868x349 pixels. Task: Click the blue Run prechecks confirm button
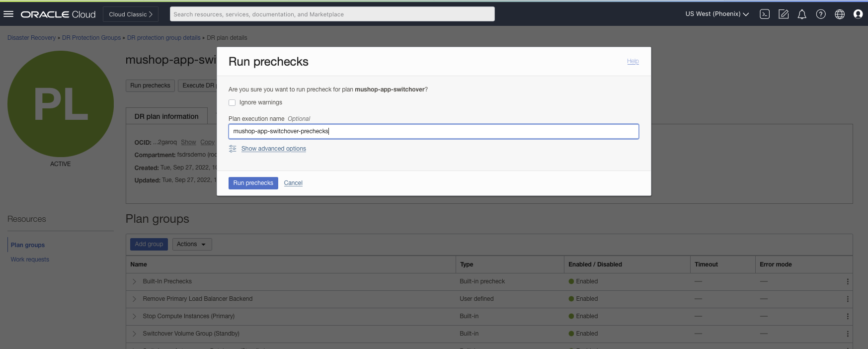coord(253,183)
